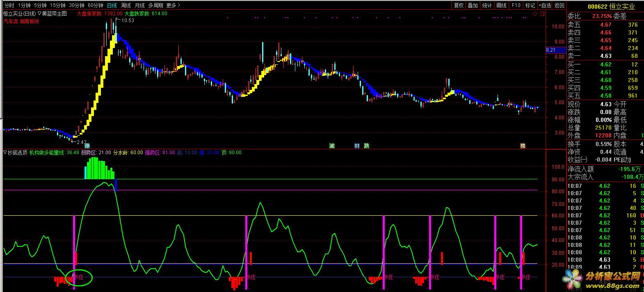Click the 财 financial marker icon
The image size is (644, 292).
point(357,146)
